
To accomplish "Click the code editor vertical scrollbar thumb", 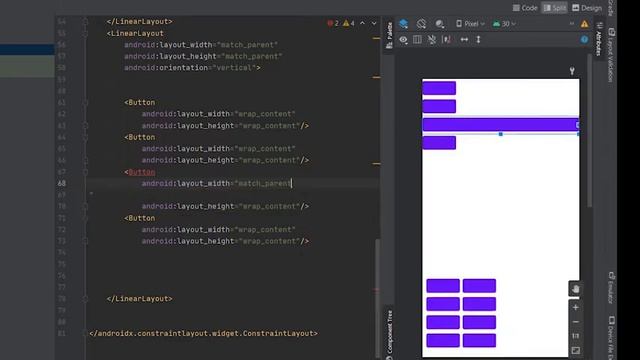I will [378, 298].
